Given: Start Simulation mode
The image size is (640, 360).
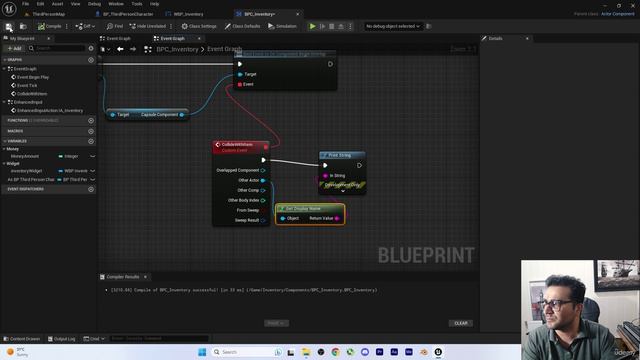Looking at the screenshot, I should pos(282,27).
